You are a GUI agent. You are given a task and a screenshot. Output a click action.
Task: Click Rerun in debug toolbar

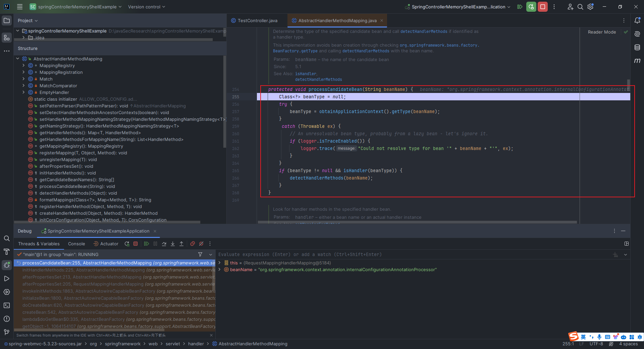click(x=127, y=244)
